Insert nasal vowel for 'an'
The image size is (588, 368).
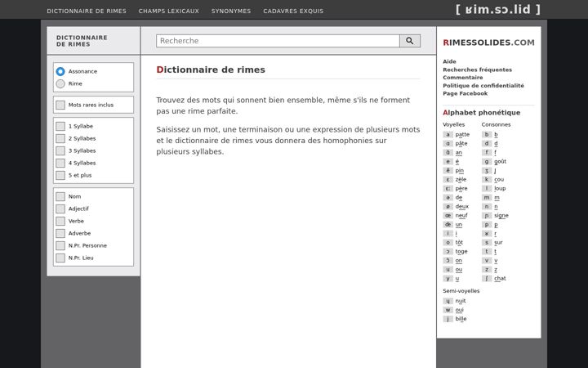448,152
